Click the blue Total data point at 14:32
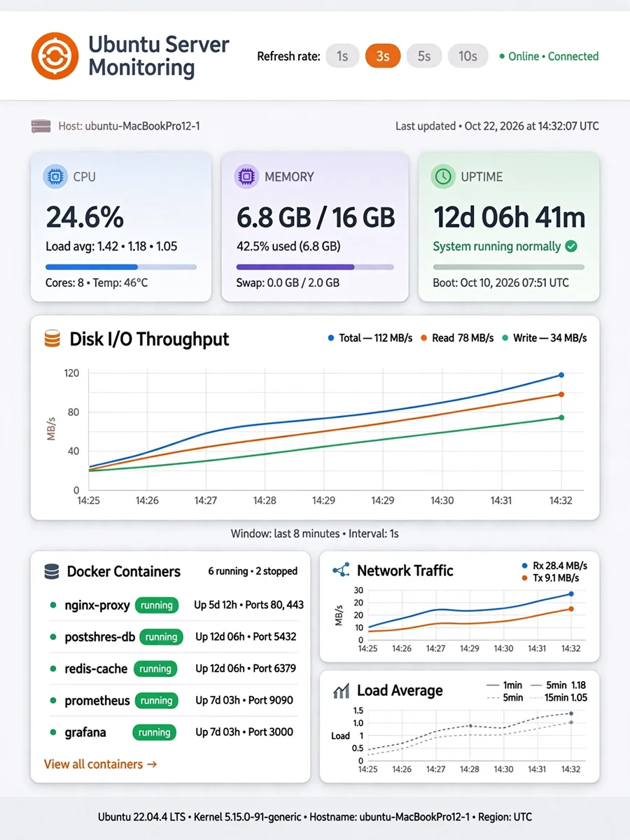 [561, 375]
